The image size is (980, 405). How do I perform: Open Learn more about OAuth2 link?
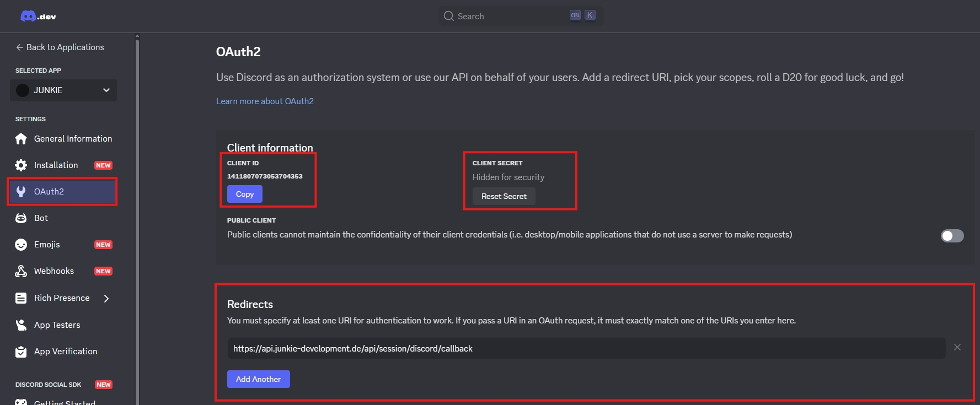265,101
